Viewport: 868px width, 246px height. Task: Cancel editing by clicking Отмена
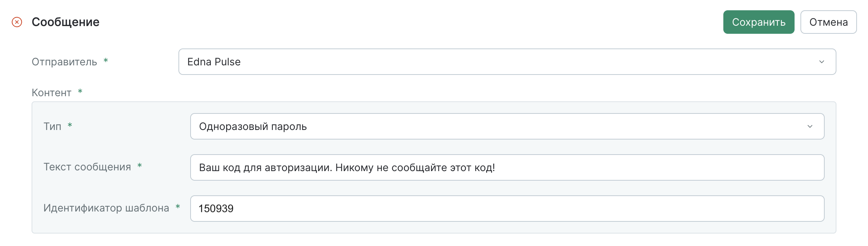click(x=828, y=22)
